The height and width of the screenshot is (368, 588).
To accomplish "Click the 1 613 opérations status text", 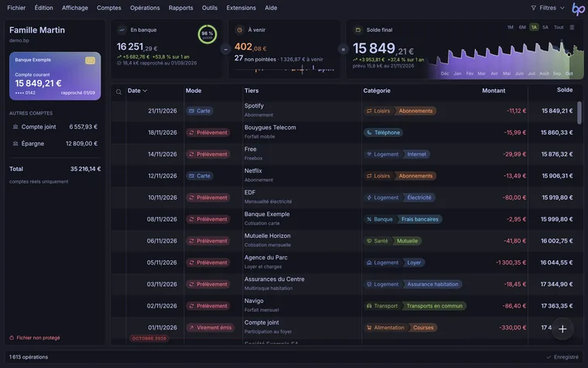I will pos(29,357).
